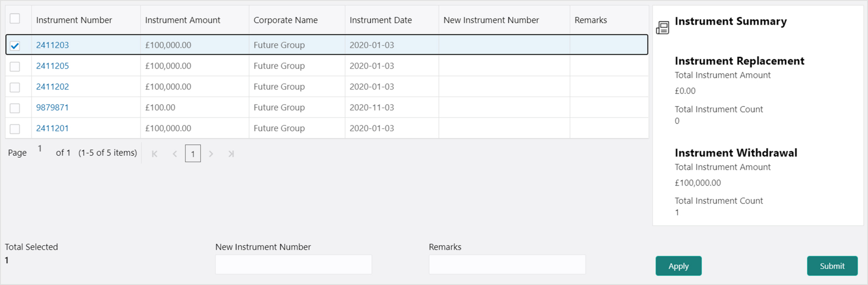Image resolution: width=868 pixels, height=285 pixels.
Task: Open instrument number 2411205 link
Action: [x=52, y=66]
